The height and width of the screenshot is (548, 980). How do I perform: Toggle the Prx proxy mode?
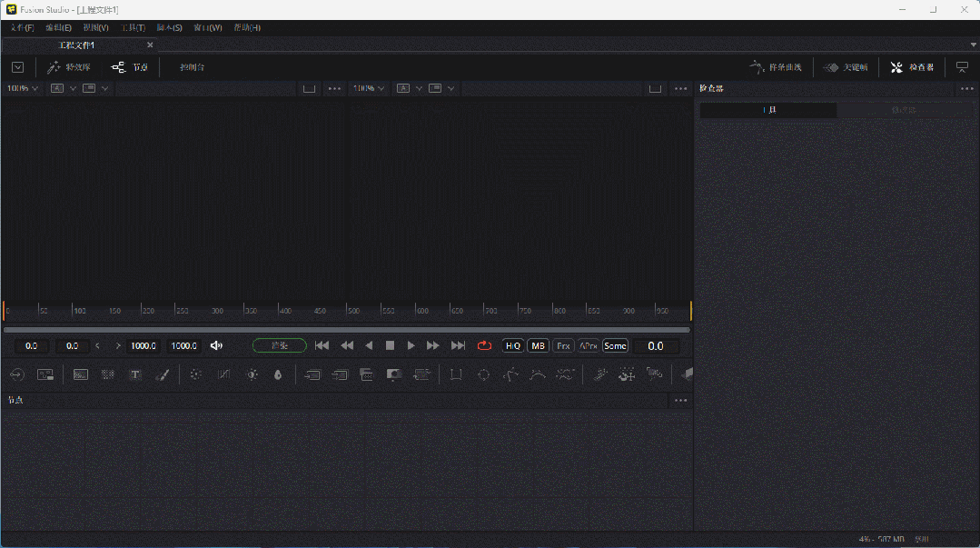pyautogui.click(x=563, y=346)
